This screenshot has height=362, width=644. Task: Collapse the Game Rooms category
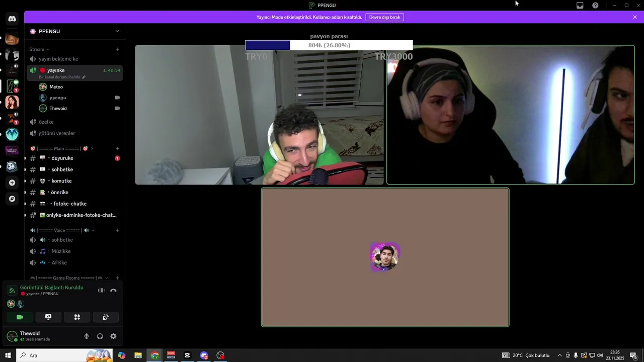[69, 278]
